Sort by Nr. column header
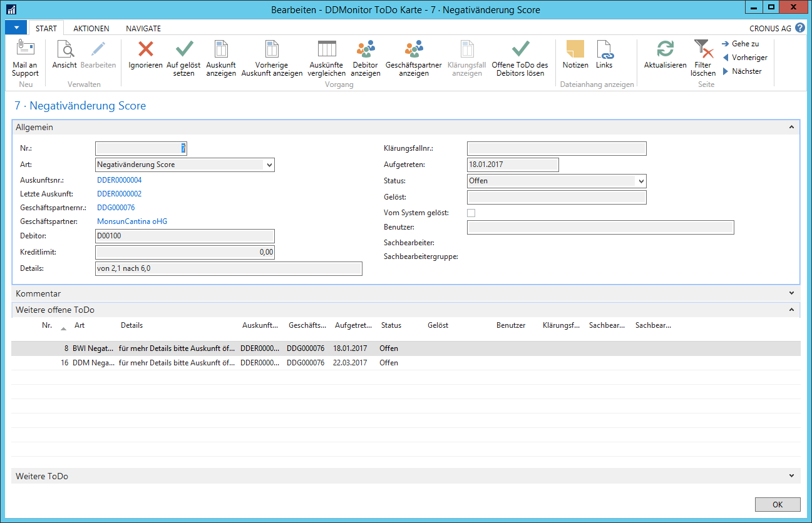 (x=47, y=325)
